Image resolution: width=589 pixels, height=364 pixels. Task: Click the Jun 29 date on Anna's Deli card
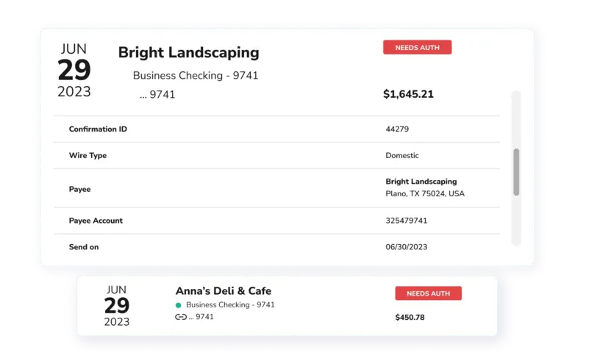click(117, 306)
